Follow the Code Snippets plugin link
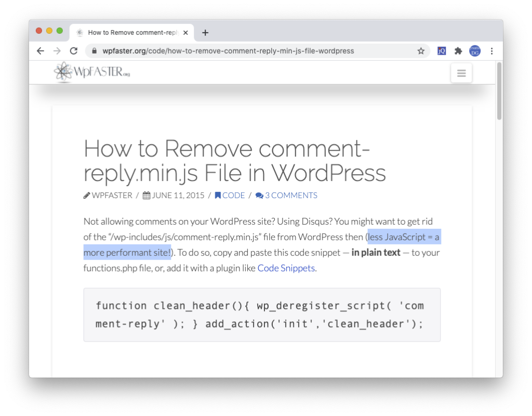This screenshot has width=532, height=416. [x=286, y=268]
